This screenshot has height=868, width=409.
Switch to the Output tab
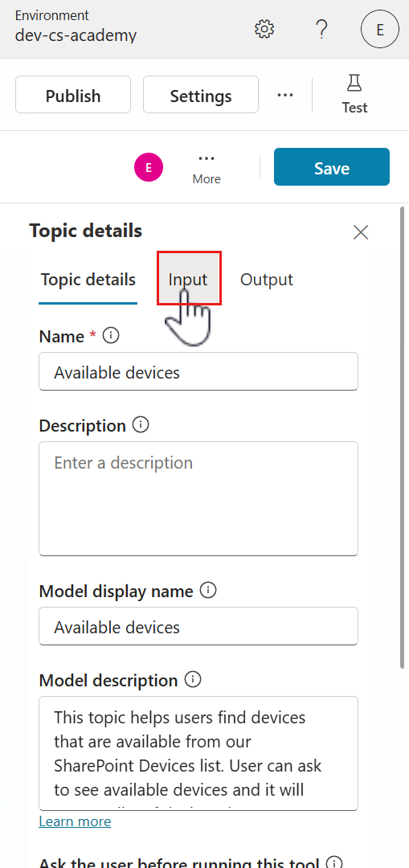tap(266, 280)
